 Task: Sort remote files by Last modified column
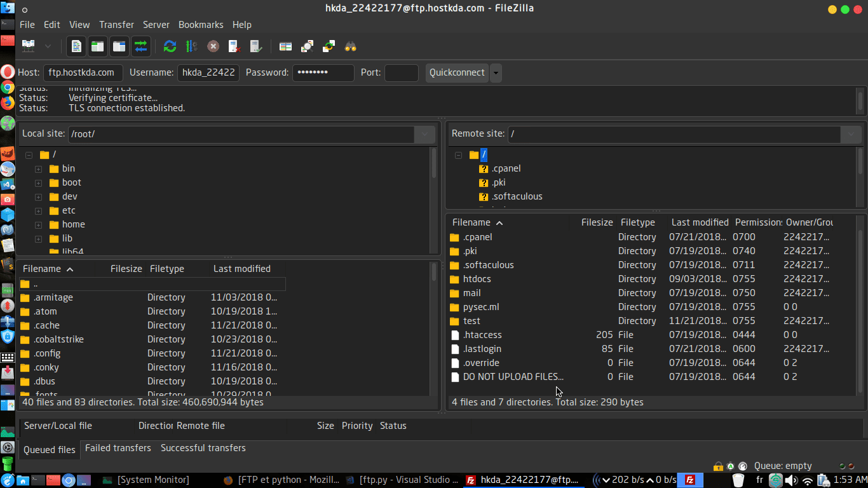click(x=700, y=222)
